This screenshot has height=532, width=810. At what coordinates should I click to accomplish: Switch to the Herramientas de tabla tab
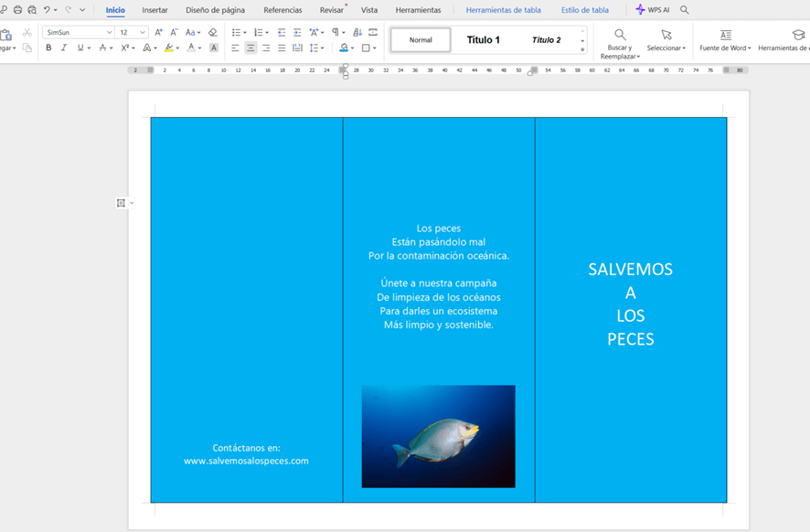pyautogui.click(x=503, y=10)
